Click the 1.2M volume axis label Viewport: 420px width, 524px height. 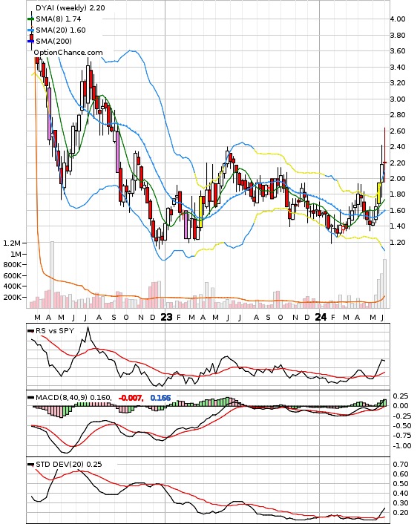[12, 243]
